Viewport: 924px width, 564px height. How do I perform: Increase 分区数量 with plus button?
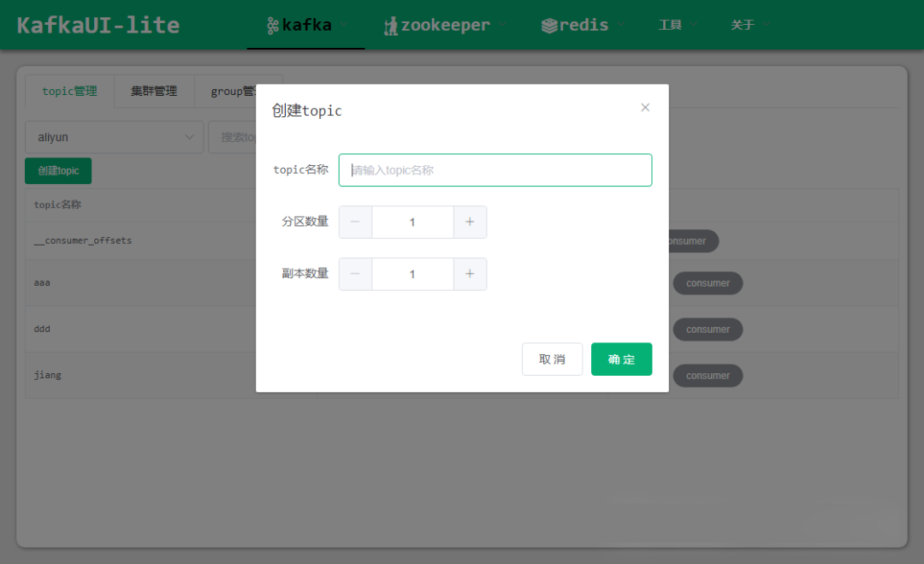[470, 223]
